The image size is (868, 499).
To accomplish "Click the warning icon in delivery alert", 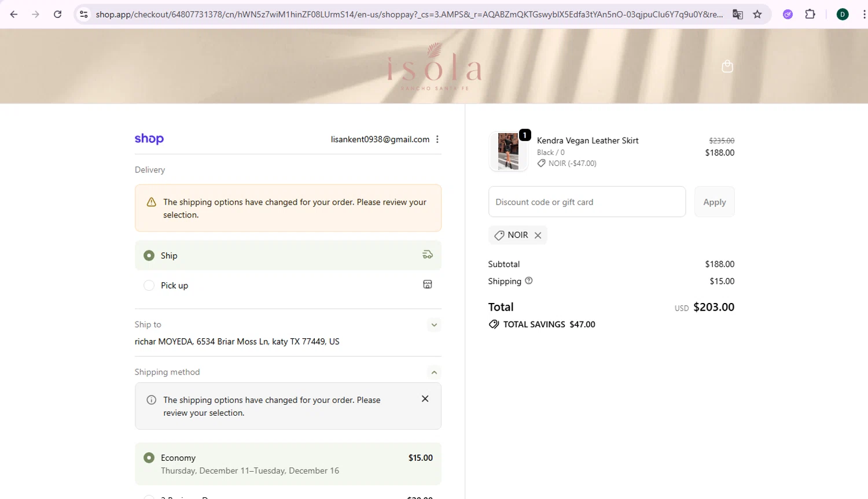I will pyautogui.click(x=152, y=202).
